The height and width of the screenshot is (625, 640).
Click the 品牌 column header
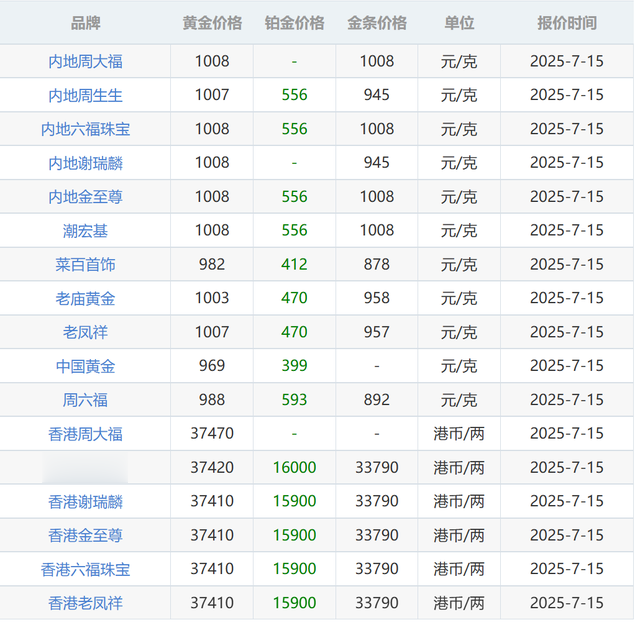pos(86,23)
